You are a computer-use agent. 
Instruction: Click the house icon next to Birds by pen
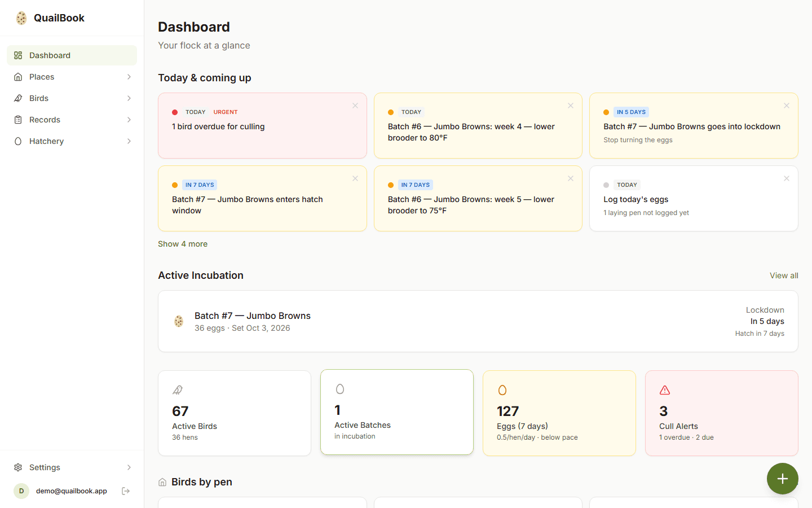point(162,482)
